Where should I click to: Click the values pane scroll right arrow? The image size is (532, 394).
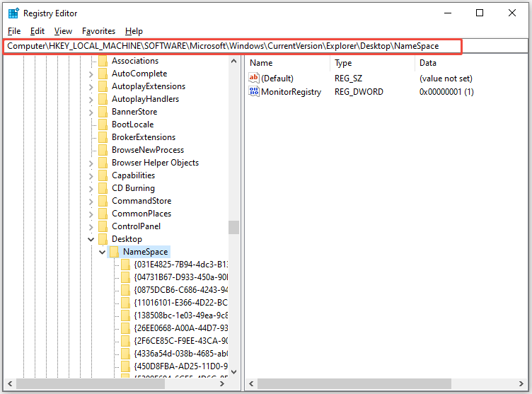pos(521,384)
